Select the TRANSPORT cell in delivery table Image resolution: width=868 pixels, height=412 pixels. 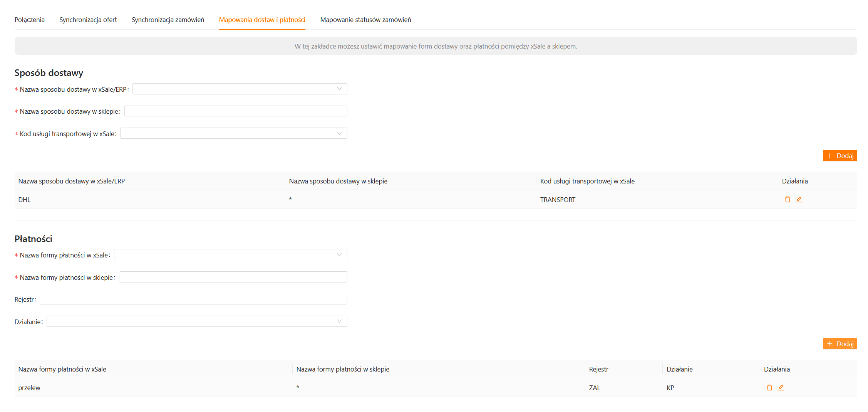pyautogui.click(x=558, y=200)
